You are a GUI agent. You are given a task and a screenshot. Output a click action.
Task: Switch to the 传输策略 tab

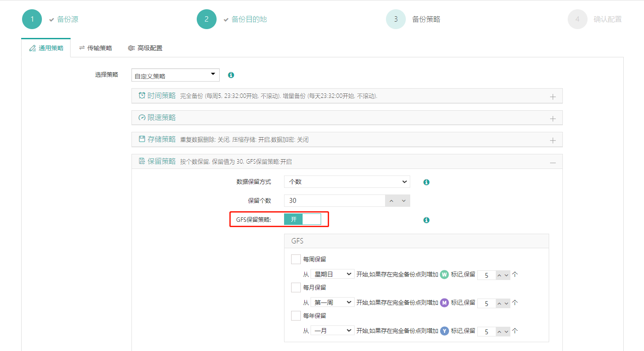point(95,48)
